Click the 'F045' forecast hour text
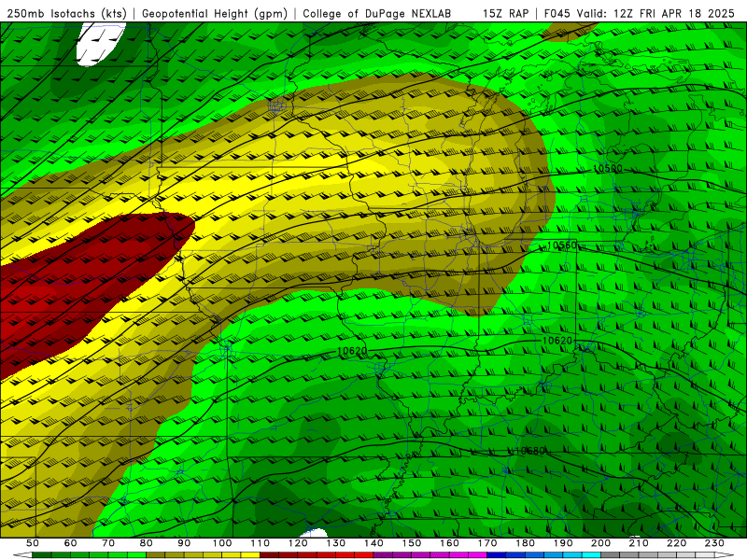747x560 pixels. pyautogui.click(x=557, y=14)
